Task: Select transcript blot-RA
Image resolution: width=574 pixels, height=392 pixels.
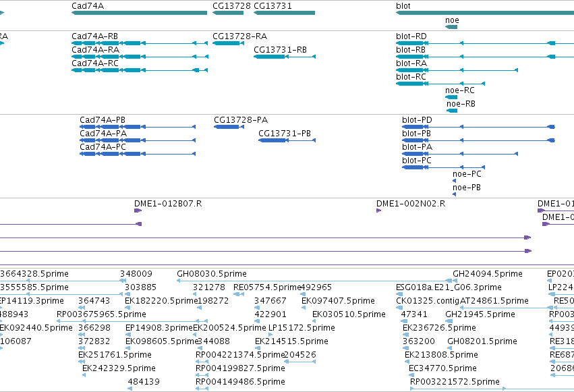Action: (411, 63)
